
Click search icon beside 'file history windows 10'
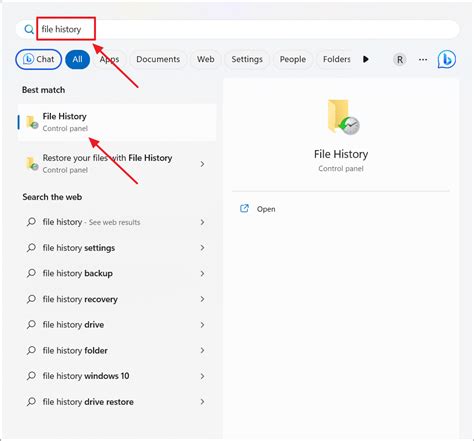point(31,376)
